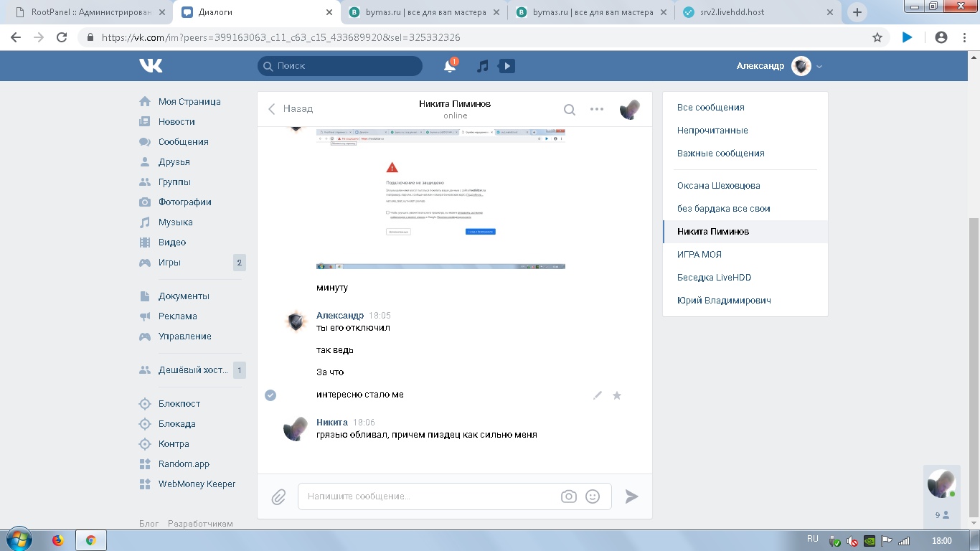Open the three-dots conversation actions menu
The height and width of the screenshot is (551, 980).
pos(597,109)
